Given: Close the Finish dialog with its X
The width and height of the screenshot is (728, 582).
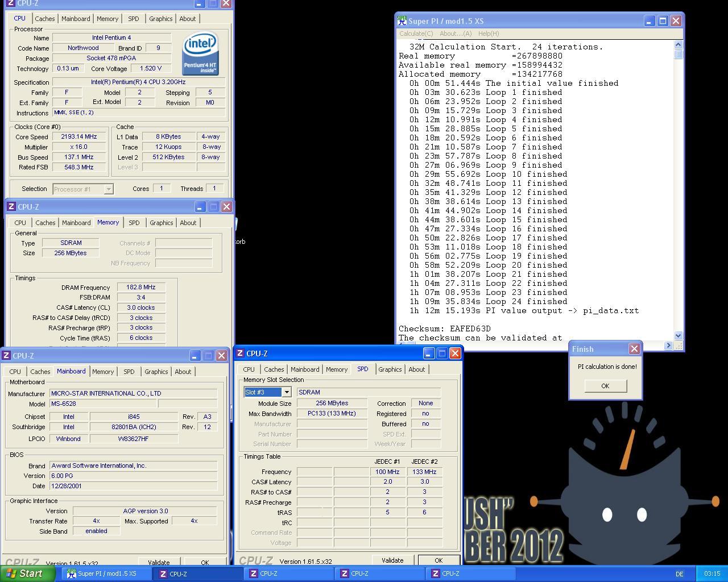Looking at the screenshot, I should pyautogui.click(x=634, y=349).
